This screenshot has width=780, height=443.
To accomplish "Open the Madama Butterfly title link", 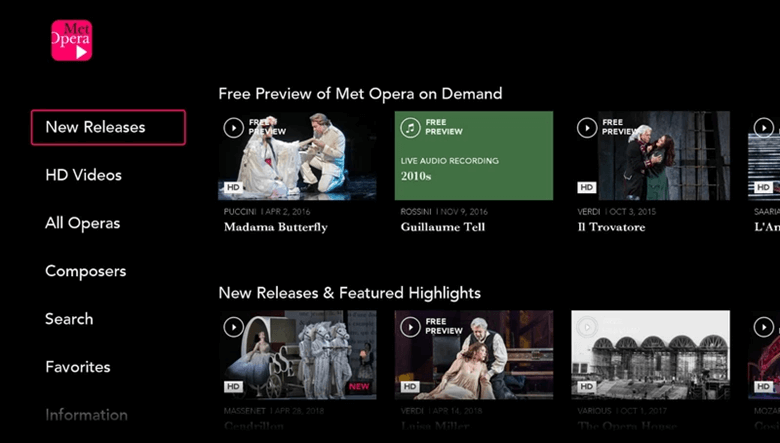I will (275, 227).
